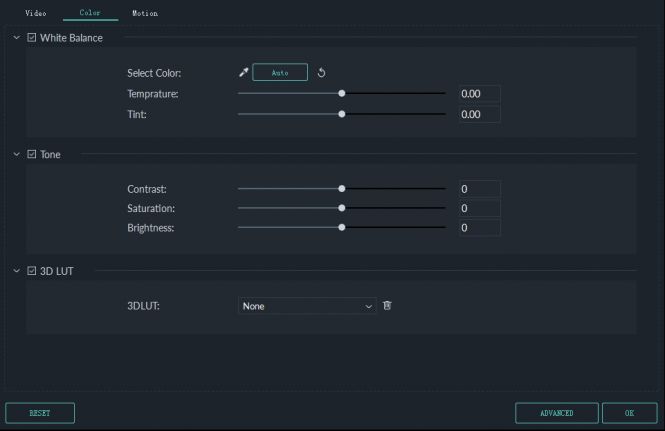The image size is (665, 431).
Task: Click the "Tone" heading text
Action: click(x=50, y=154)
